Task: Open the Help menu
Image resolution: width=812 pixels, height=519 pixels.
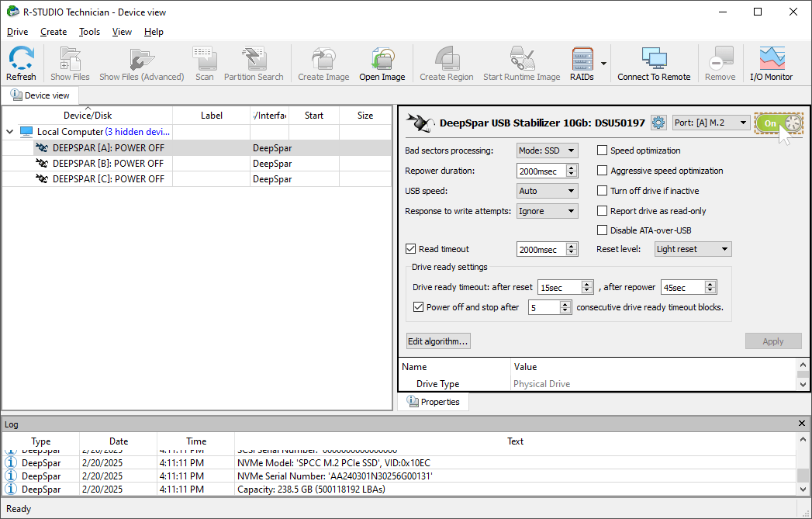Action: [x=154, y=32]
